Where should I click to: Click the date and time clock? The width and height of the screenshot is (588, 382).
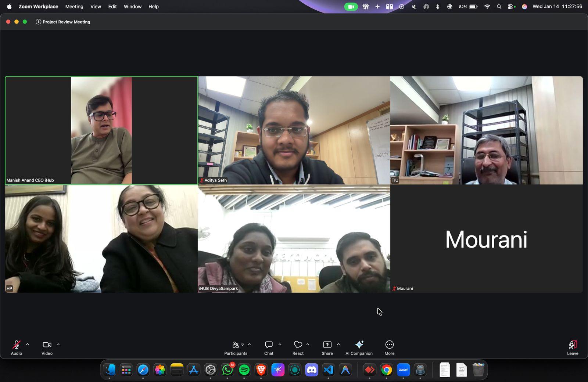tap(557, 7)
